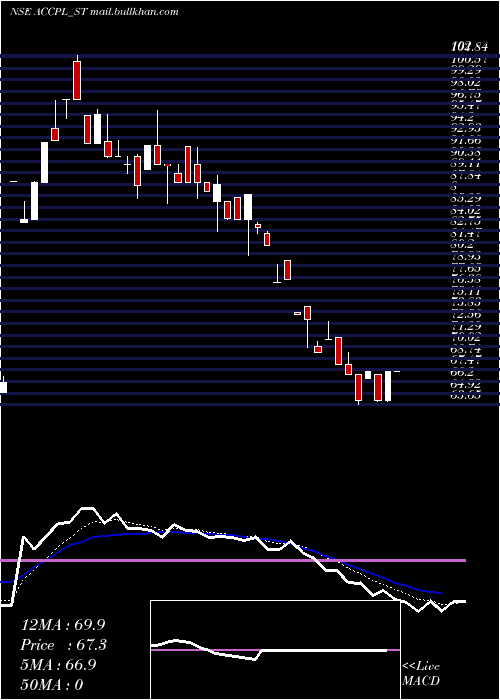
Task: Click the 64.92 price axis label
Action: point(467,383)
